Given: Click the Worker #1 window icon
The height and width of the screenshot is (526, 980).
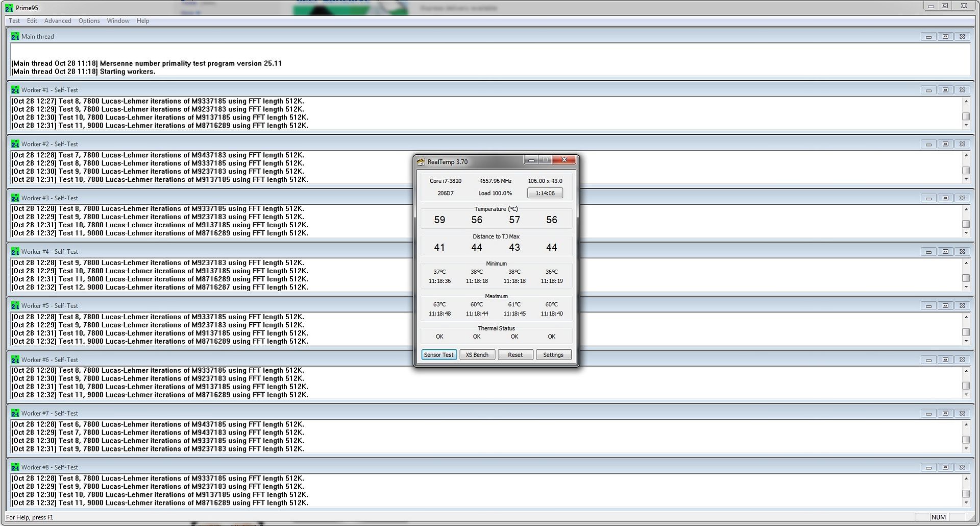Looking at the screenshot, I should pos(15,90).
